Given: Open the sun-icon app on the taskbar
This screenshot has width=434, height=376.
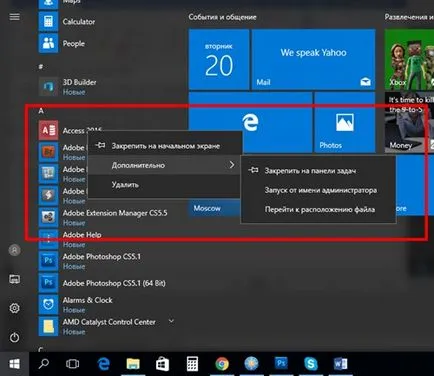Looking at the screenshot, I should click(x=251, y=364).
